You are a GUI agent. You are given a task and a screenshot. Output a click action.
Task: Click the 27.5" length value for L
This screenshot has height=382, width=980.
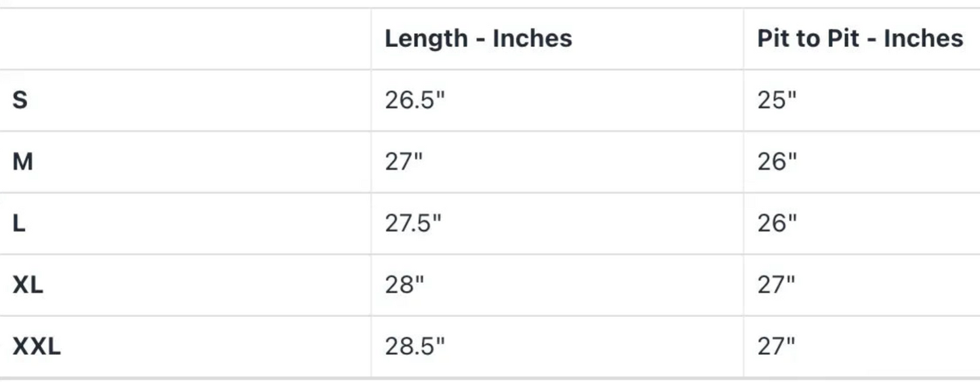413,223
